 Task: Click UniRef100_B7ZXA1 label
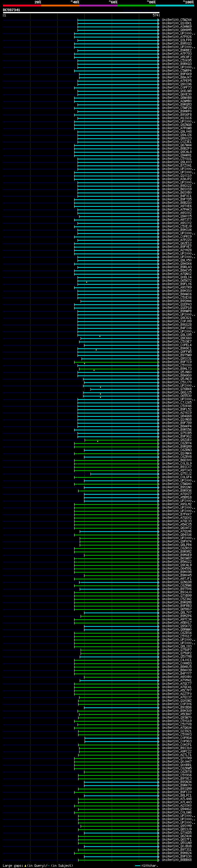click(x=176, y=165)
